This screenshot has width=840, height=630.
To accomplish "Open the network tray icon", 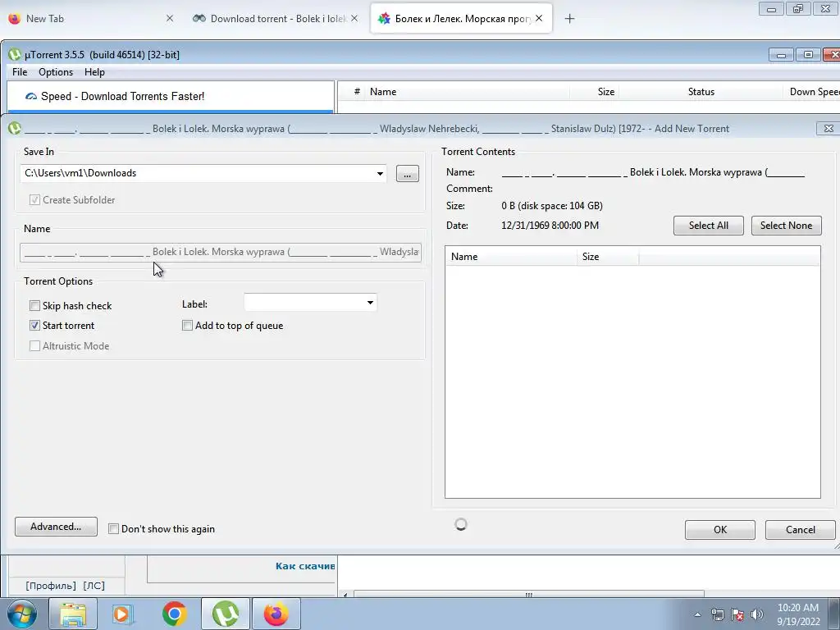I will pos(717,614).
